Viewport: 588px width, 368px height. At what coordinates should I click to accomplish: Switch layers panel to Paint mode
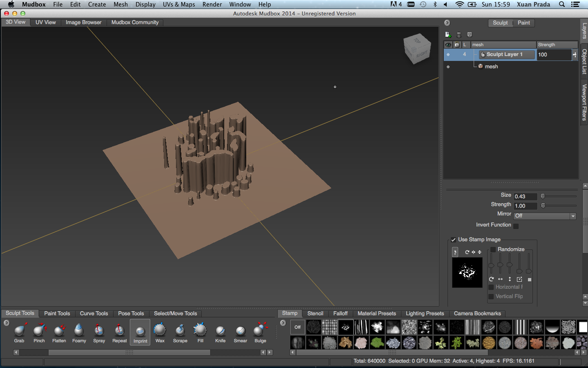point(523,23)
